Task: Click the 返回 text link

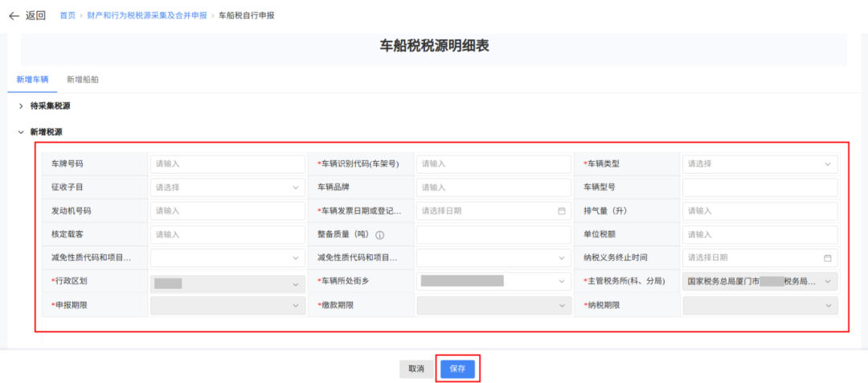Action: point(35,15)
